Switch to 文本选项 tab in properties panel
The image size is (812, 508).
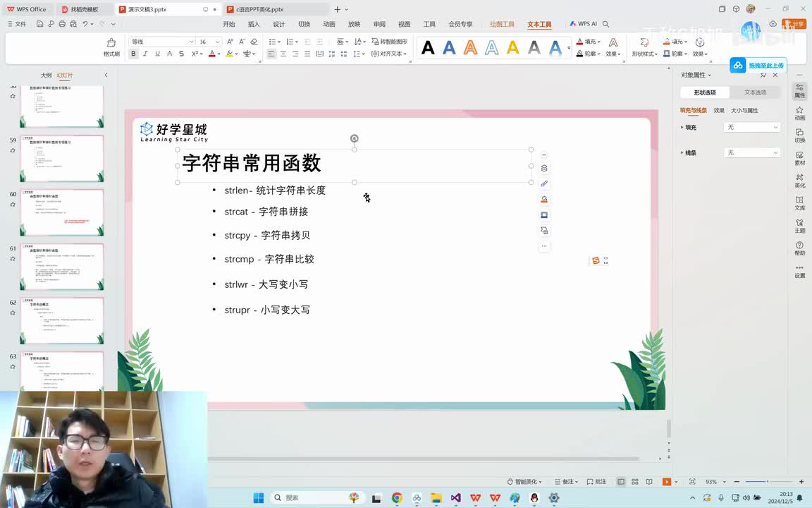pos(755,92)
